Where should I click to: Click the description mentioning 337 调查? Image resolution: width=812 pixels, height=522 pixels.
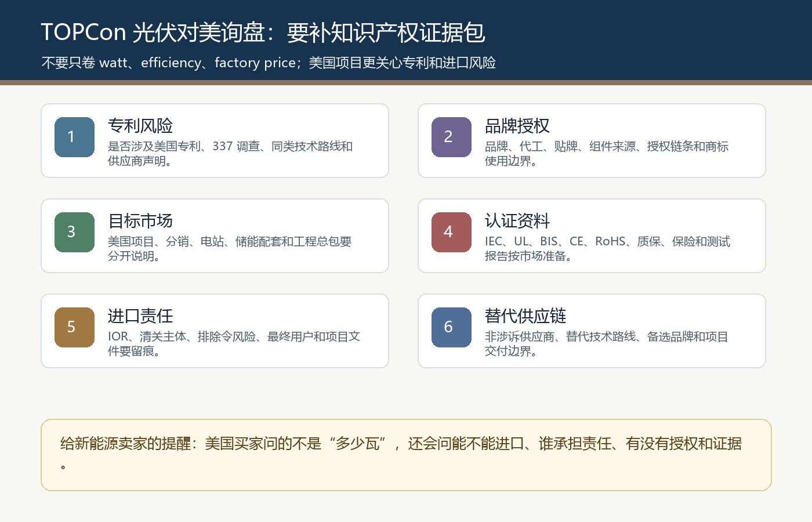pyautogui.click(x=230, y=154)
